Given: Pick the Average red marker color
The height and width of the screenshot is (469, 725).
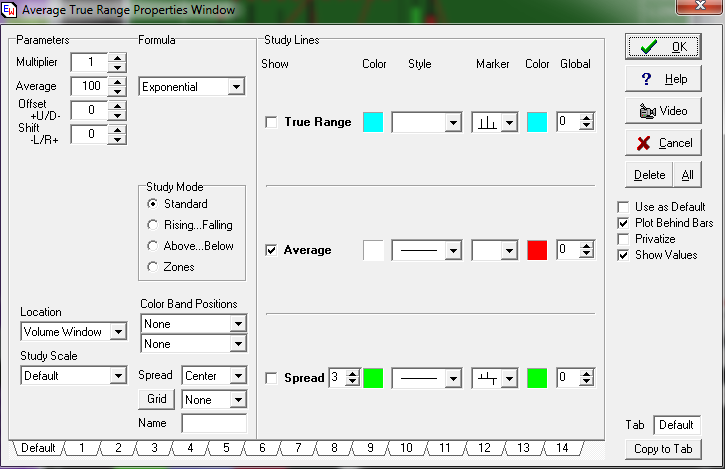Looking at the screenshot, I should click(537, 250).
